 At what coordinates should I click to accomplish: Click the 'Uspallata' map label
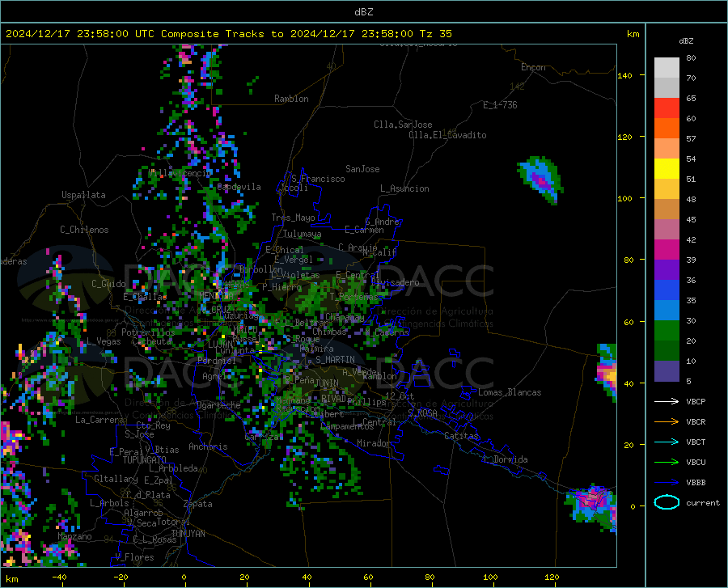[83, 195]
